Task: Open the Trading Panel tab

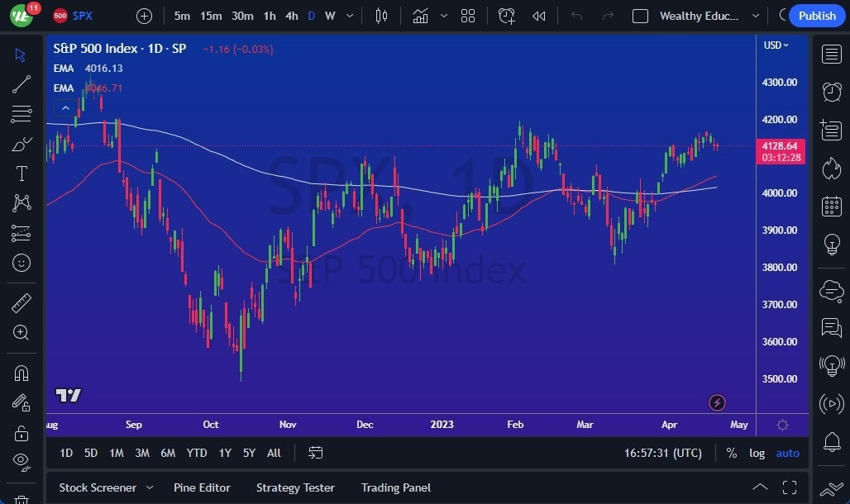Action: pyautogui.click(x=395, y=487)
